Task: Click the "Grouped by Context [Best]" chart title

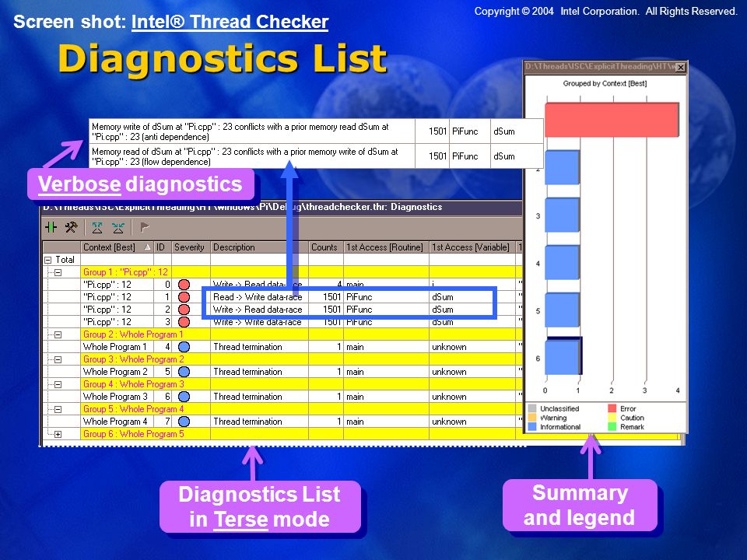Action: click(x=605, y=83)
